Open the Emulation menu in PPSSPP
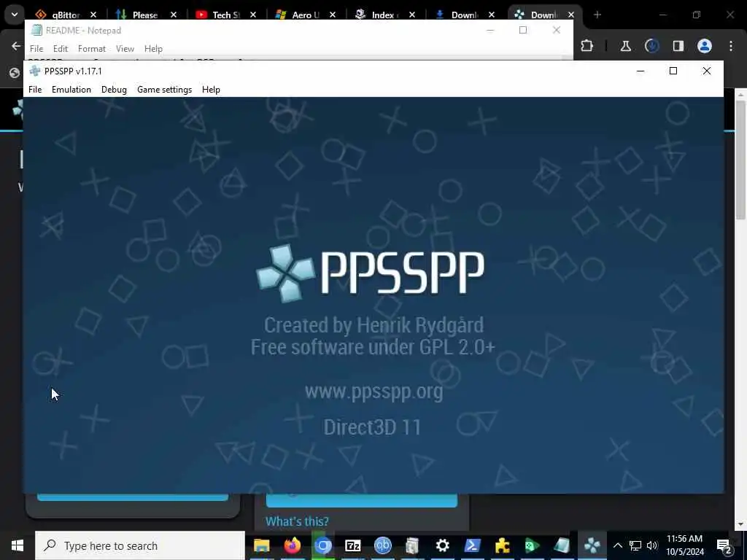The width and height of the screenshot is (747, 560). point(71,90)
